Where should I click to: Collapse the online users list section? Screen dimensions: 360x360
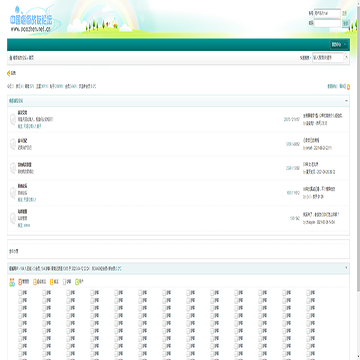tap(346, 268)
